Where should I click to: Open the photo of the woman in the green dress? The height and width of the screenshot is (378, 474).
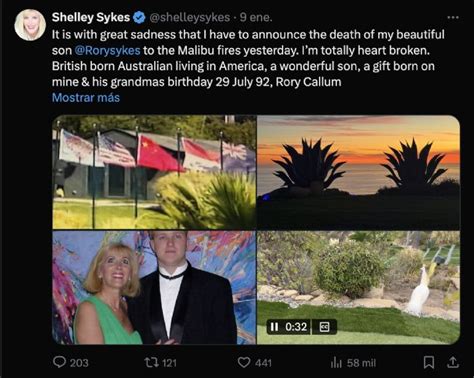[154, 287]
